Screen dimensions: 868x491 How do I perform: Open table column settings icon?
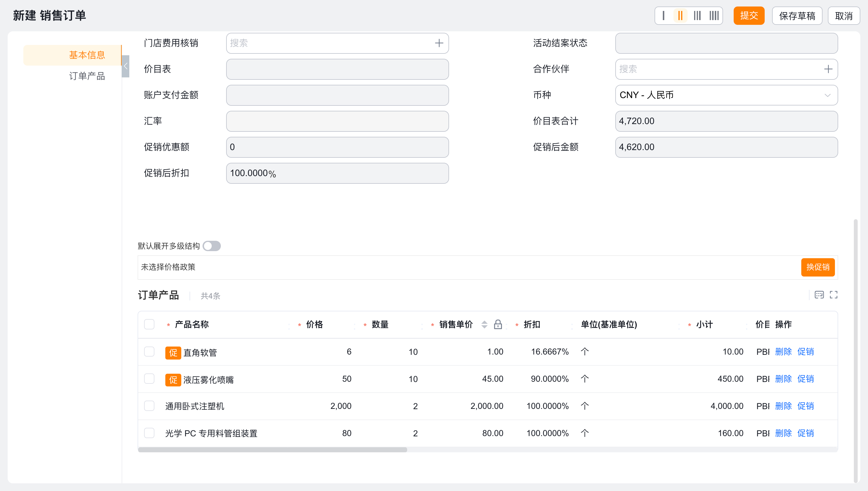(819, 295)
